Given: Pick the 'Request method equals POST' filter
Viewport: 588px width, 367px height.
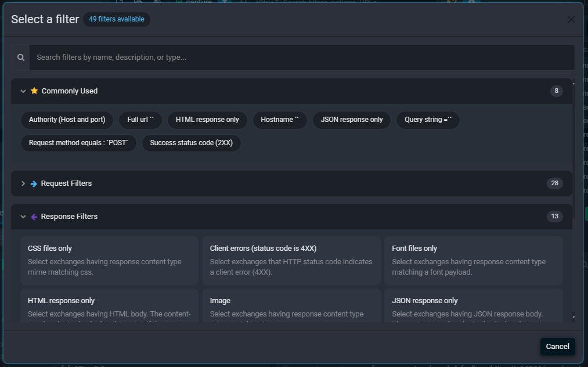Looking at the screenshot, I should point(78,142).
